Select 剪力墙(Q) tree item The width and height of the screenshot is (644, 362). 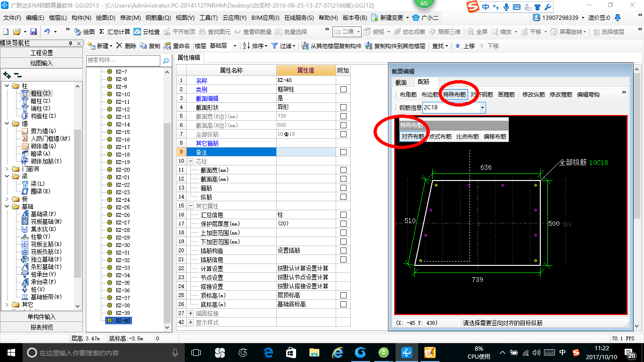tap(43, 131)
